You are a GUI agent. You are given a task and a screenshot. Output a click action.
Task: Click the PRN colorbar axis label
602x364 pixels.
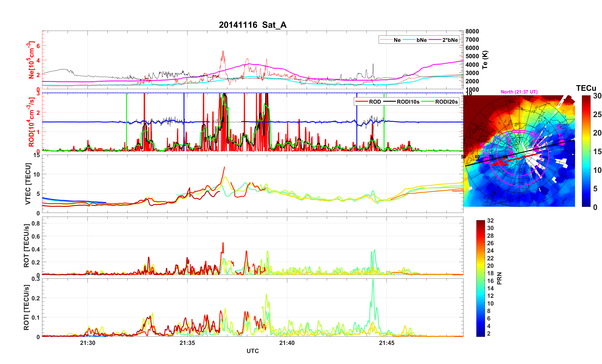[499, 278]
